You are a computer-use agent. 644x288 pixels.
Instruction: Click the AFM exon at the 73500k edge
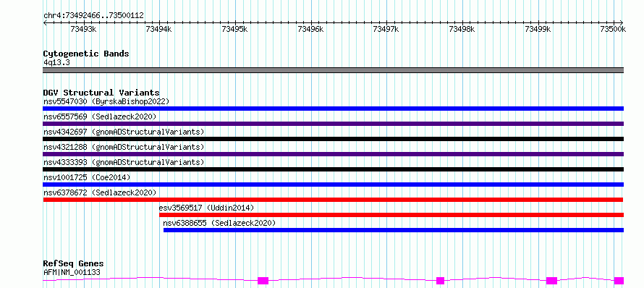coord(619,281)
